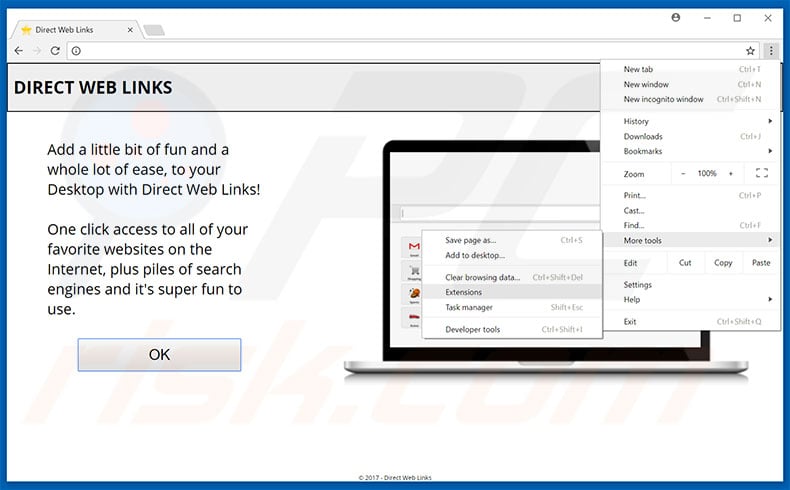This screenshot has height=490, width=790.
Task: Open Settings from the Chrome menu
Action: (x=692, y=285)
